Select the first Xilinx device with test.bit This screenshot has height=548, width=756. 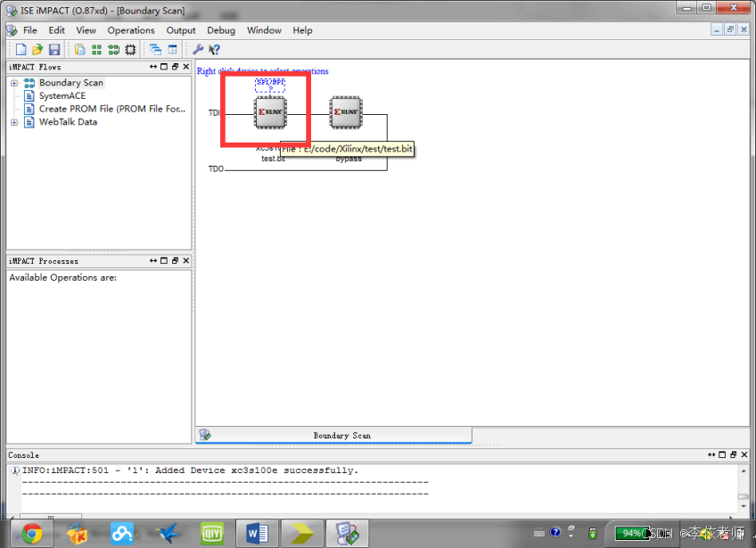pyautogui.click(x=270, y=113)
